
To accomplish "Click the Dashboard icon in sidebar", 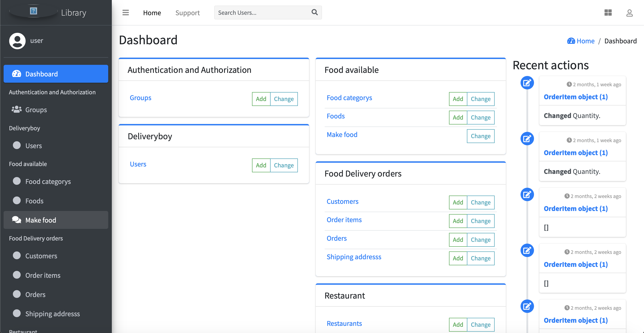I will [x=17, y=74].
